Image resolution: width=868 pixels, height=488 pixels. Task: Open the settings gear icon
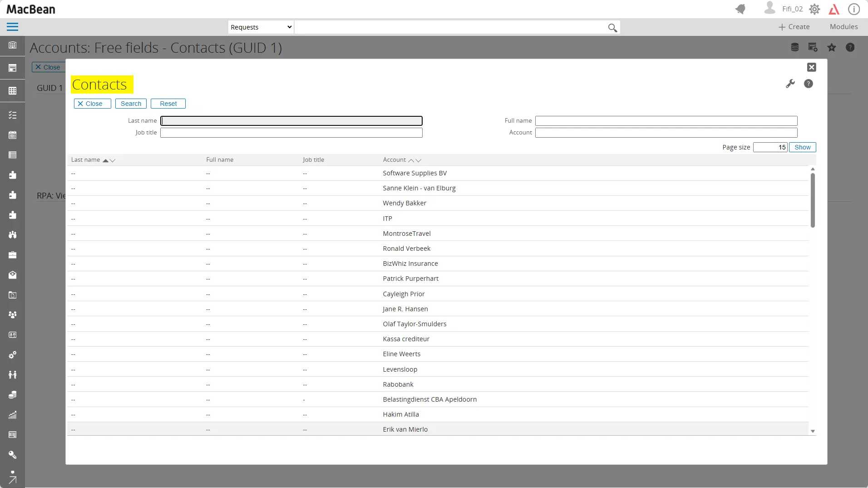coord(814,9)
